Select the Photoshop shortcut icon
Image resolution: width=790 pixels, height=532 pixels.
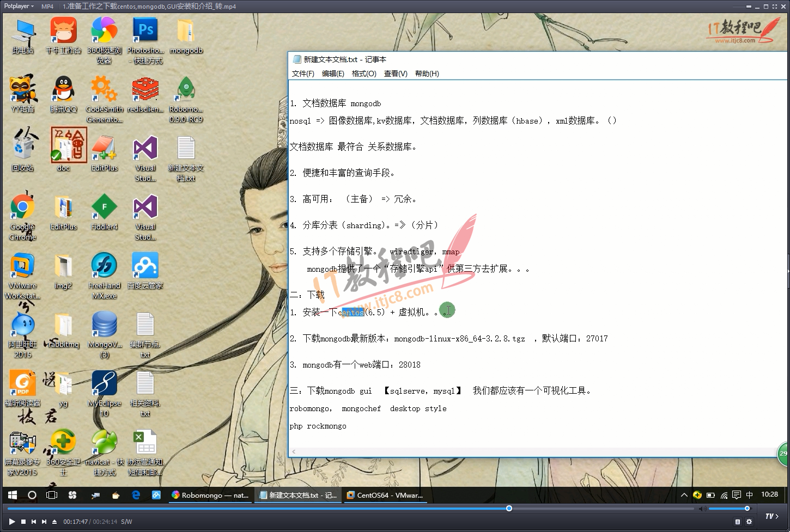pos(145,41)
